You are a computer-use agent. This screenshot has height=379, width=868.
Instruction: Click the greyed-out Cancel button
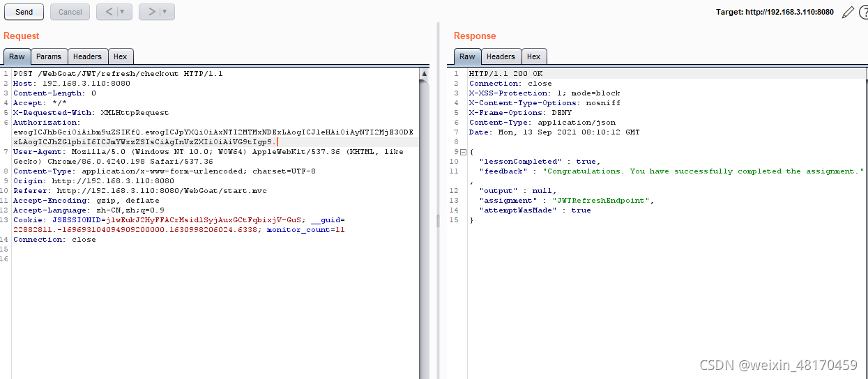click(70, 12)
